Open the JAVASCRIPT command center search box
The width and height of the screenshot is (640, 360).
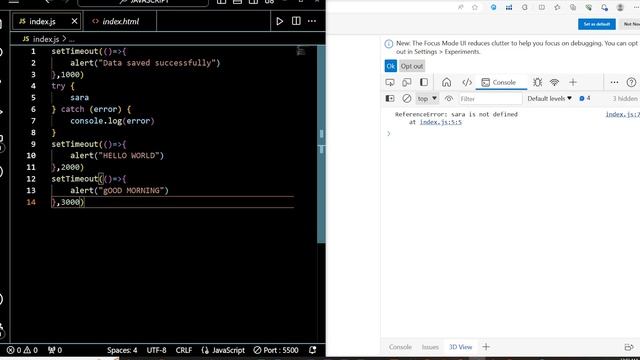[143, 2]
